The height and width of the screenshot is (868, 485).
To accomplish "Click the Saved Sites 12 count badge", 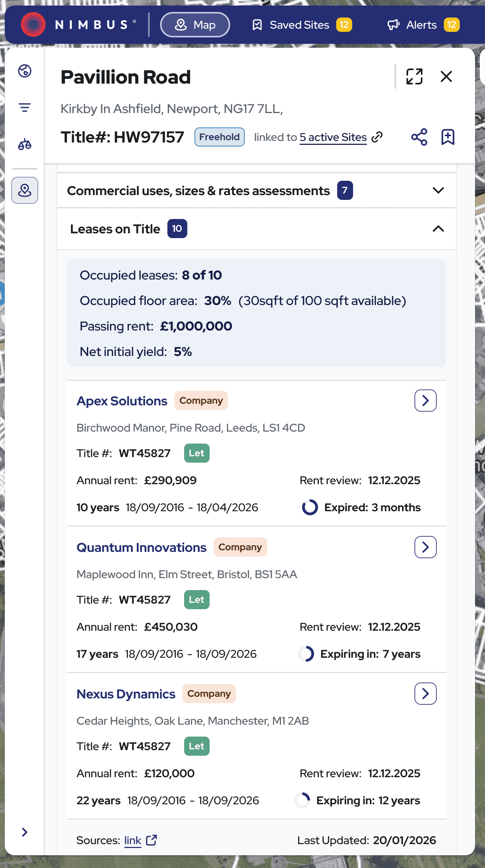I will coord(344,25).
